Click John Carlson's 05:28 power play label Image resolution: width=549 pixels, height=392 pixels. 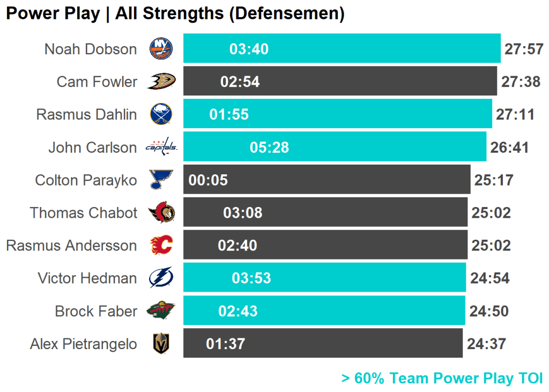click(x=269, y=147)
